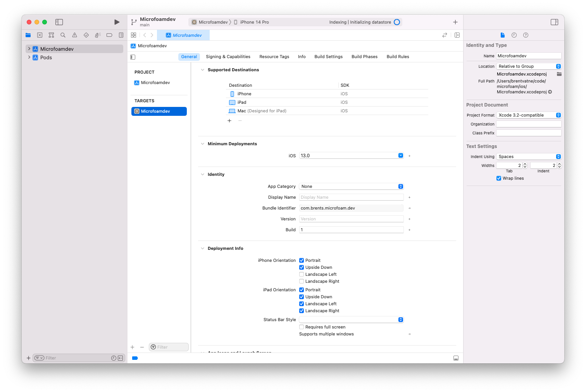Switch to Resource Tags tab
This screenshot has width=586, height=392.
274,57
